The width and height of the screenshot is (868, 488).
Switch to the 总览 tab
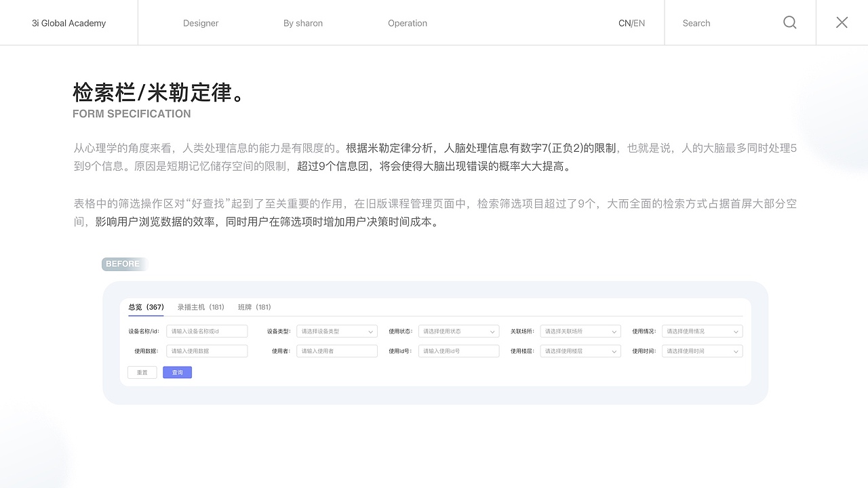pos(145,306)
